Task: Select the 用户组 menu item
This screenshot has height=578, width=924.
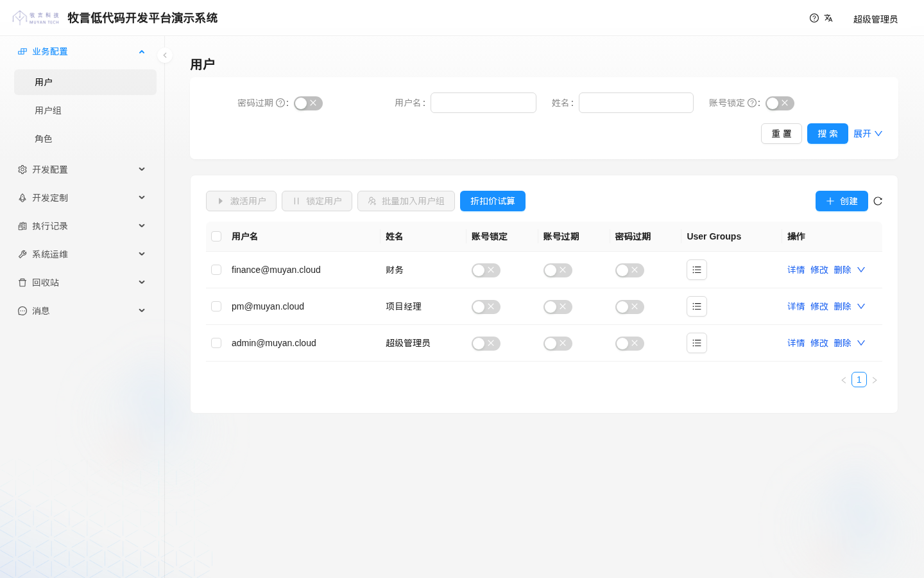Action: point(85,110)
